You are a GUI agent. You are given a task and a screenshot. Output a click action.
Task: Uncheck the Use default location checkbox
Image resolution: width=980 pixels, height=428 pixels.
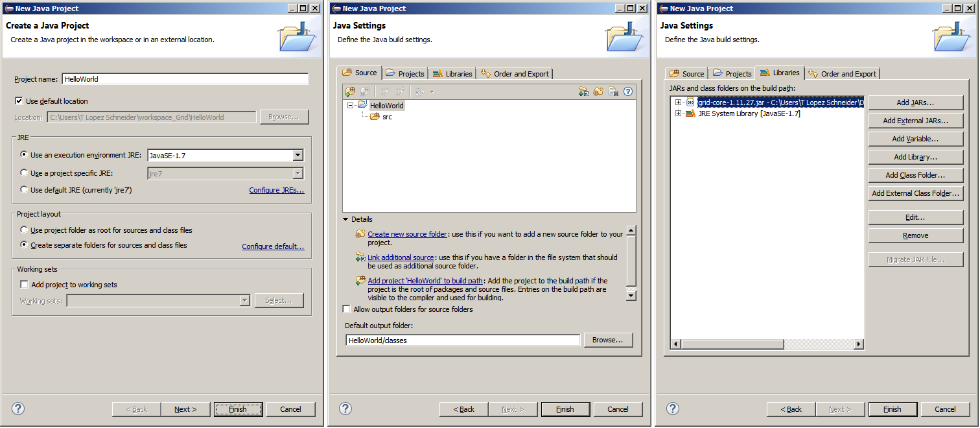coord(19,101)
